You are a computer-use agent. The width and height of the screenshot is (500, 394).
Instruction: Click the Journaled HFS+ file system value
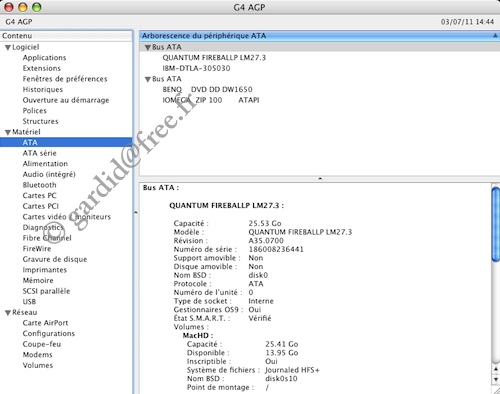point(292,370)
